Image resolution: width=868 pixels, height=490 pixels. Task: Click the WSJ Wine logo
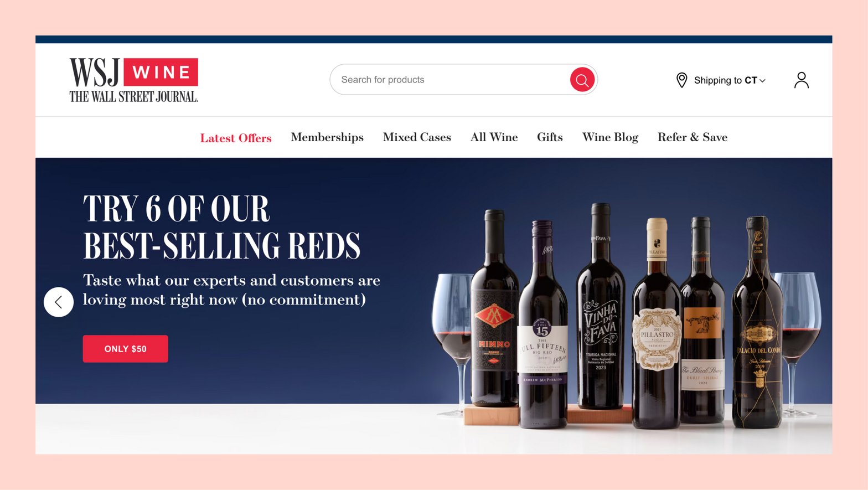coord(133,80)
